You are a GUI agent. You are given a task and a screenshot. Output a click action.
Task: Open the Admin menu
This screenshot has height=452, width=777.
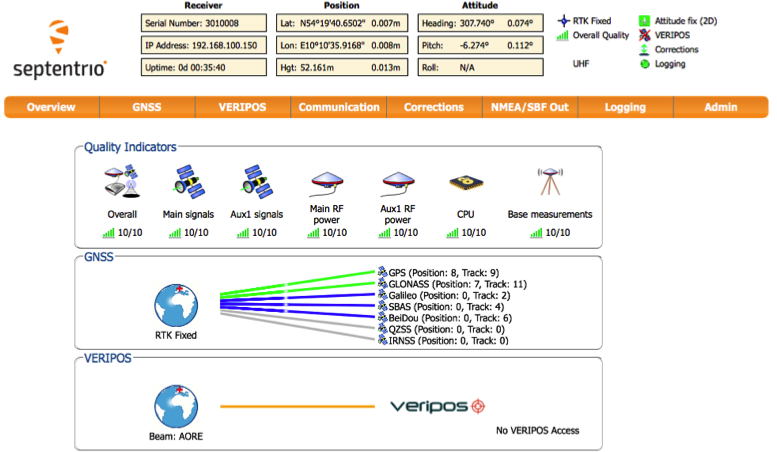pyautogui.click(x=720, y=108)
